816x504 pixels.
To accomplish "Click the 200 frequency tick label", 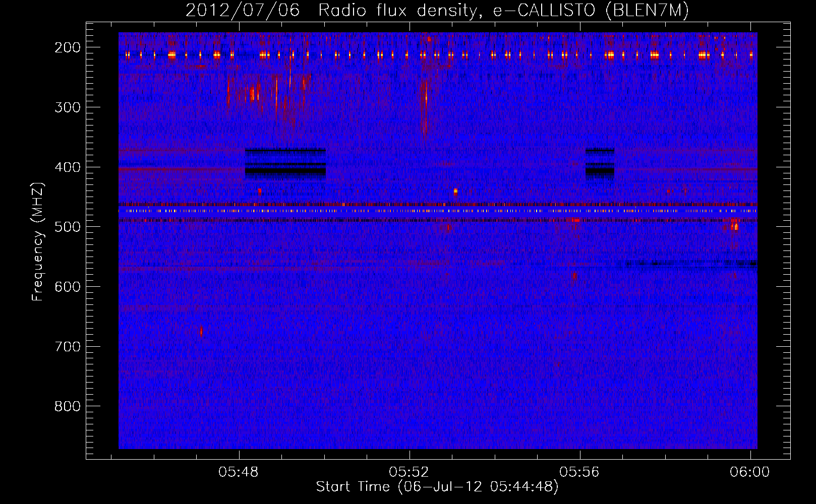I will click(x=68, y=47).
